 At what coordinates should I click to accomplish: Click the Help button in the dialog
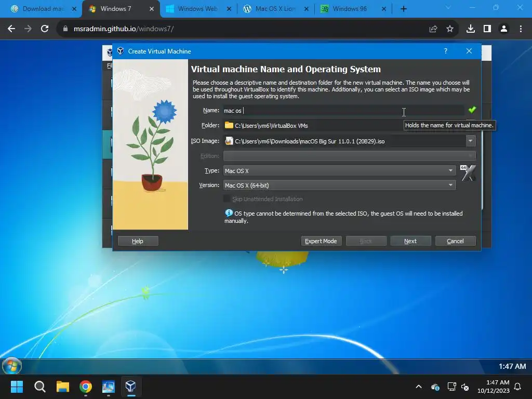pyautogui.click(x=138, y=241)
